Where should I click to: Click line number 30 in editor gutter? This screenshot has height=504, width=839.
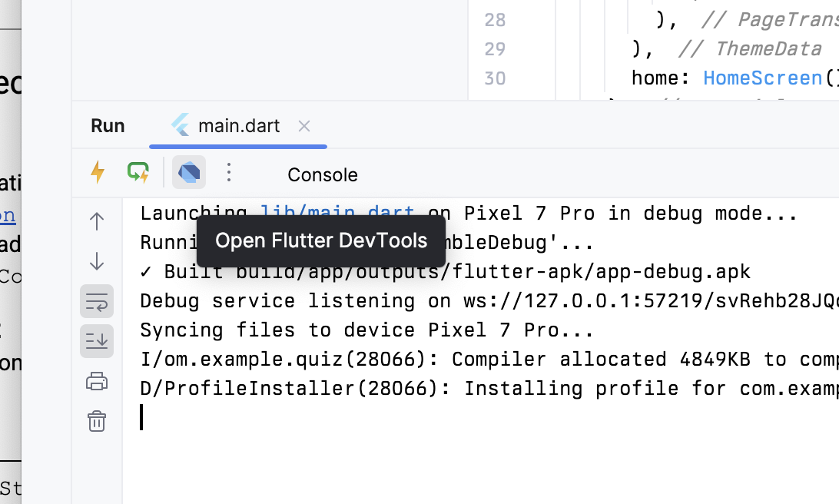click(495, 78)
